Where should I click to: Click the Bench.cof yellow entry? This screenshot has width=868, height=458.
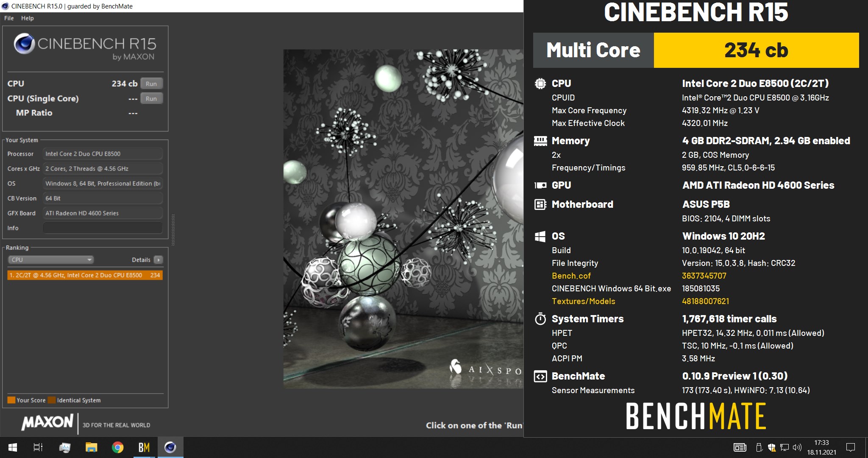(x=571, y=276)
